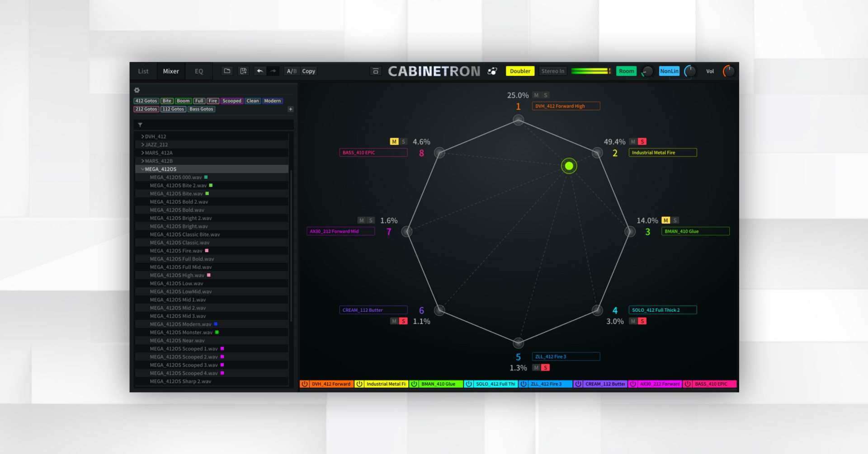Click the filter funnel icon

click(x=140, y=125)
